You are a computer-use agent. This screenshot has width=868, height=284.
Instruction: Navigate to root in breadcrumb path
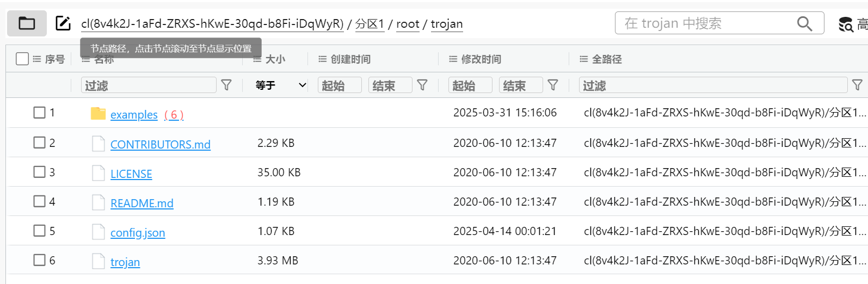click(408, 24)
